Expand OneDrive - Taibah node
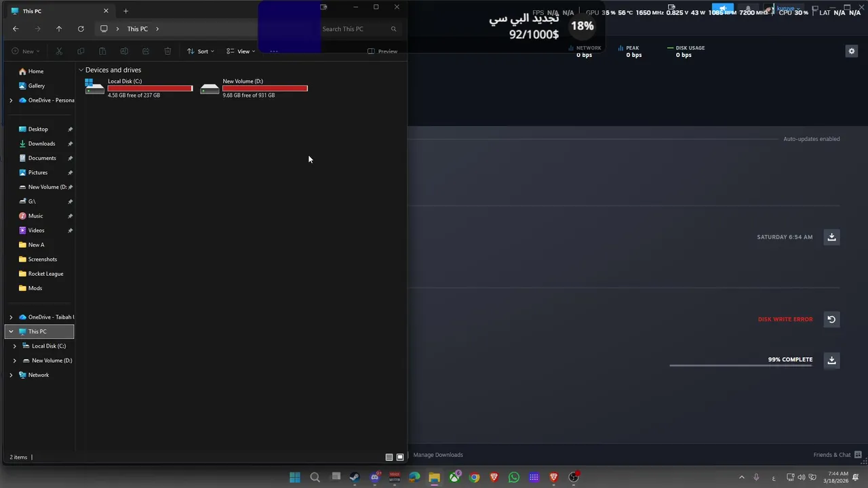This screenshot has height=488, width=868. [x=11, y=317]
